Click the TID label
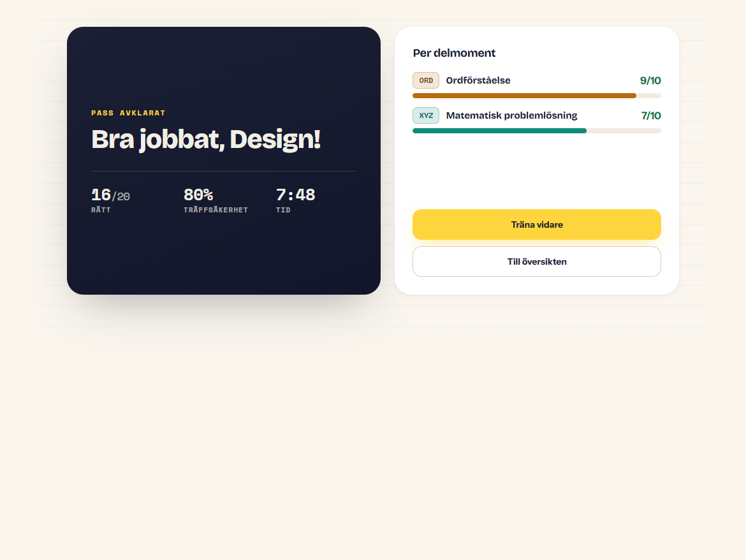This screenshot has width=746, height=560. 283,210
